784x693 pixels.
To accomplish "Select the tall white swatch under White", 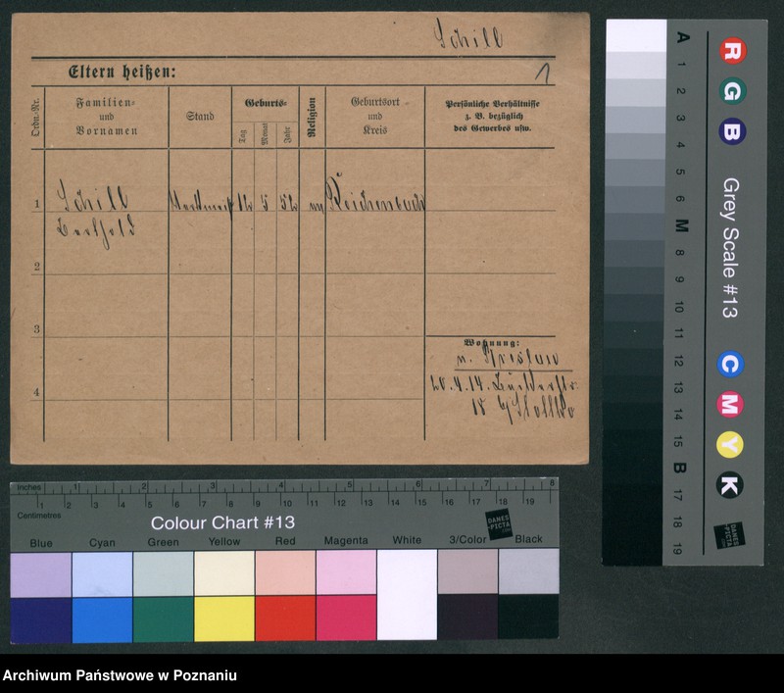I will pos(407,595).
